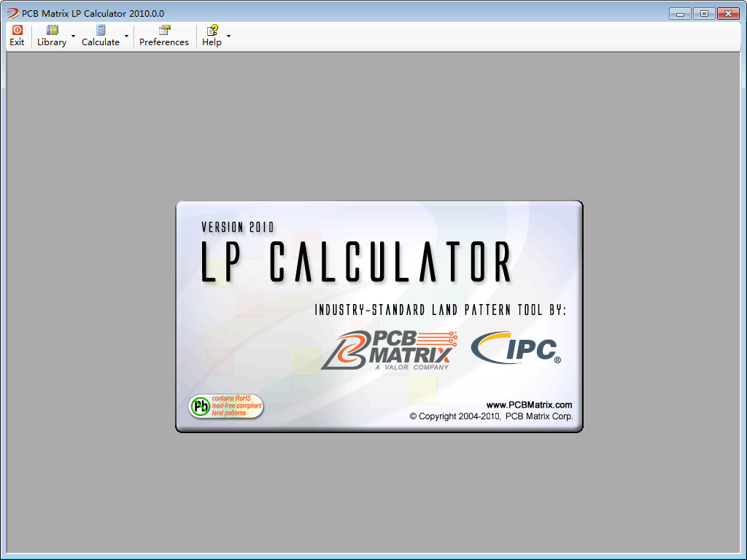Expand the Help dropdown arrow
The height and width of the screenshot is (560, 747).
click(x=228, y=36)
